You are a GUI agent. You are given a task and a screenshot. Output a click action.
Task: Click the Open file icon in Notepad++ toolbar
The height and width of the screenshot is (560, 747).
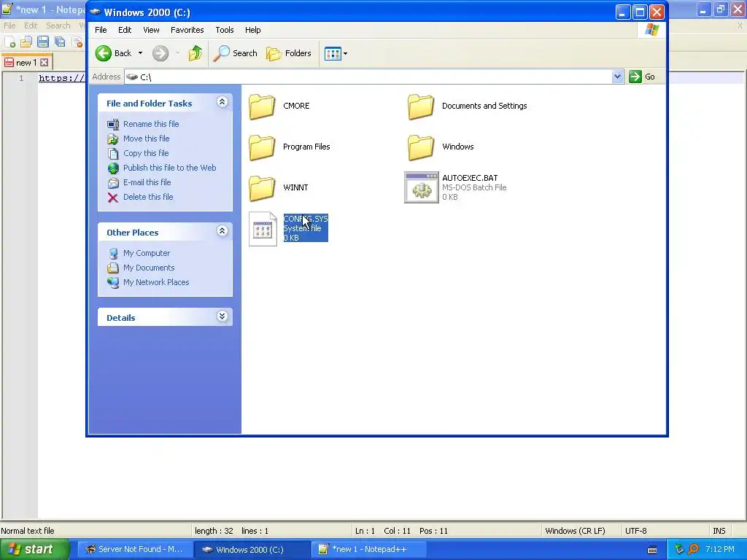coord(26,42)
